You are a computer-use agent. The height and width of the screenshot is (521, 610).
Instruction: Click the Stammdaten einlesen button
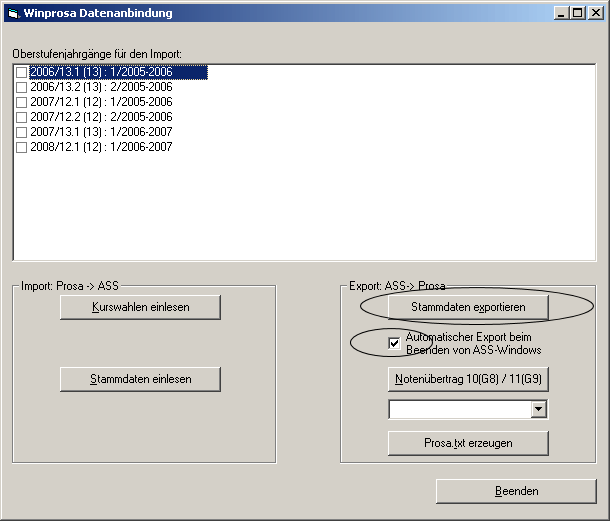140,379
